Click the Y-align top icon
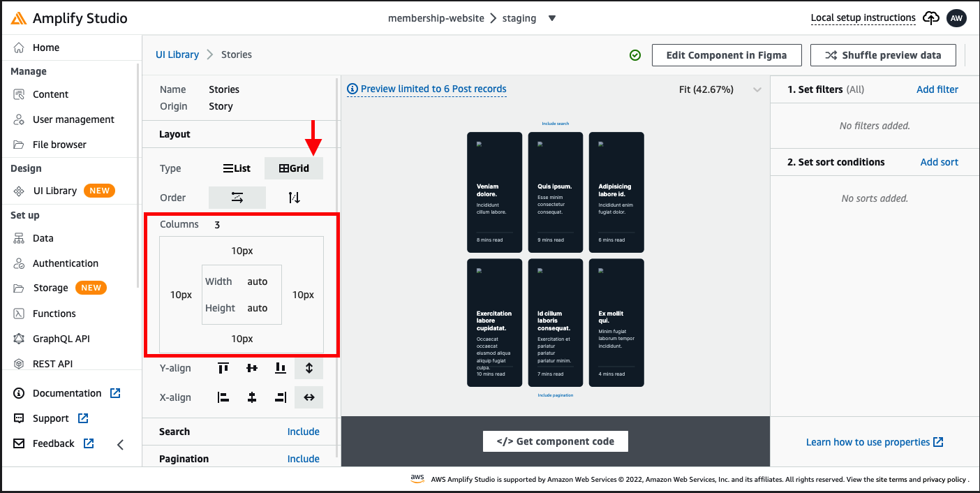The width and height of the screenshot is (980, 493). 223,368
